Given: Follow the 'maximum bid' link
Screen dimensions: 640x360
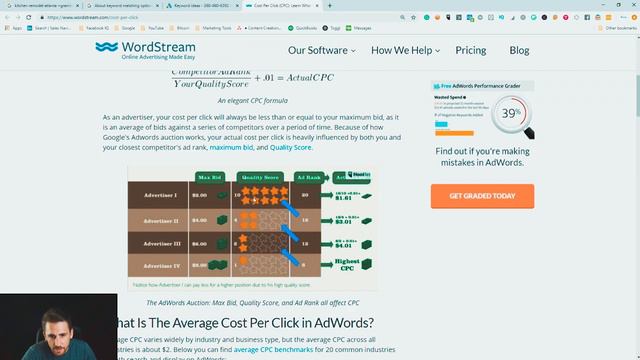Looking at the screenshot, I should pos(231,147).
